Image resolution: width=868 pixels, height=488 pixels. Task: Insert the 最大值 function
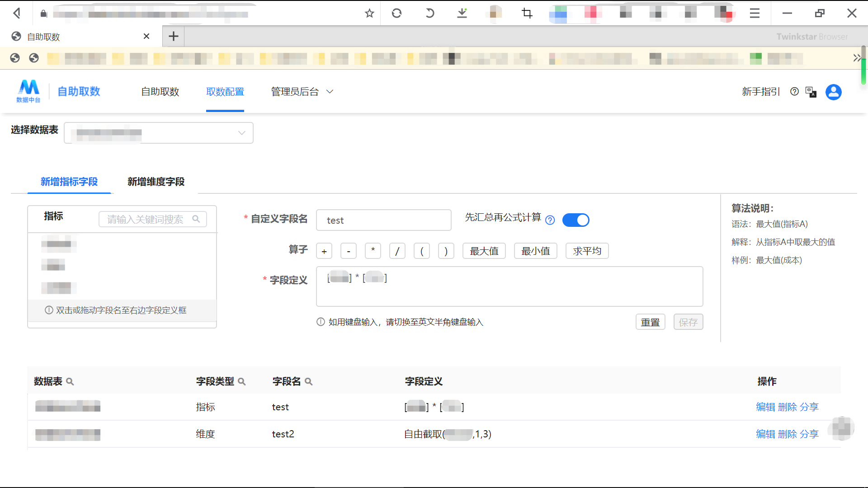(484, 251)
